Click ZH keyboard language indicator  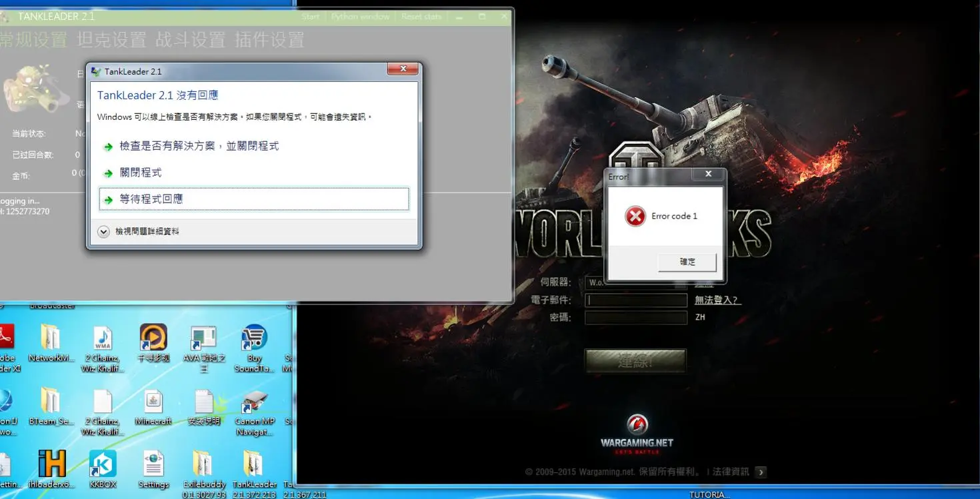[x=700, y=318]
